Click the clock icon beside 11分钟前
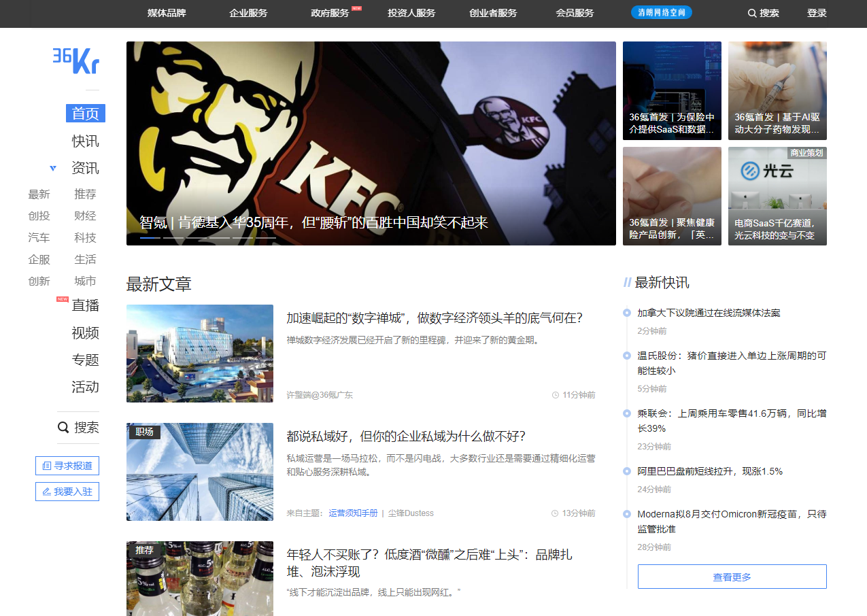 click(556, 395)
